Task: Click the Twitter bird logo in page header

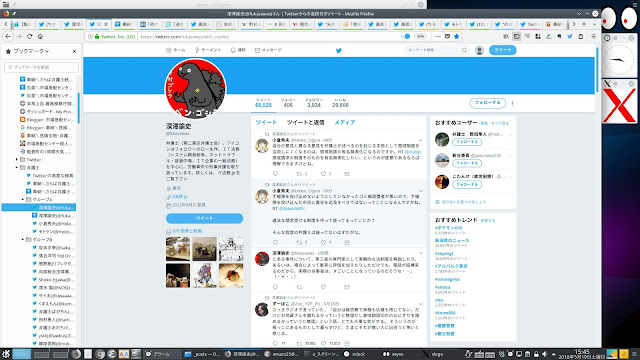Action: pos(339,51)
